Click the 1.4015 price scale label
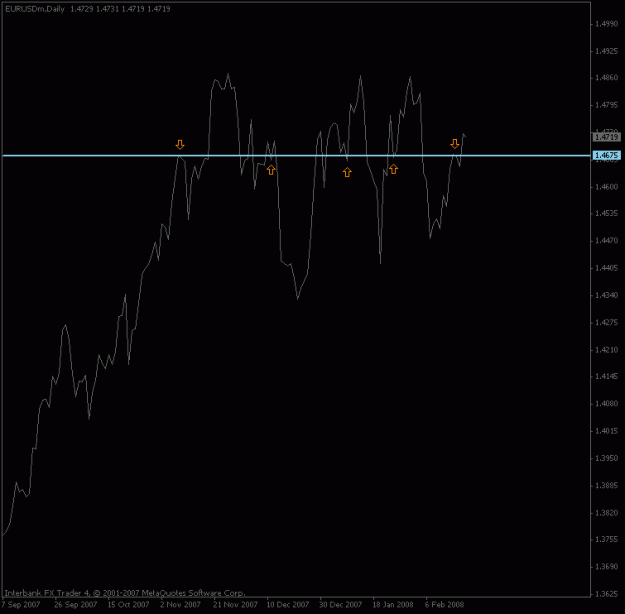 [x=606, y=431]
